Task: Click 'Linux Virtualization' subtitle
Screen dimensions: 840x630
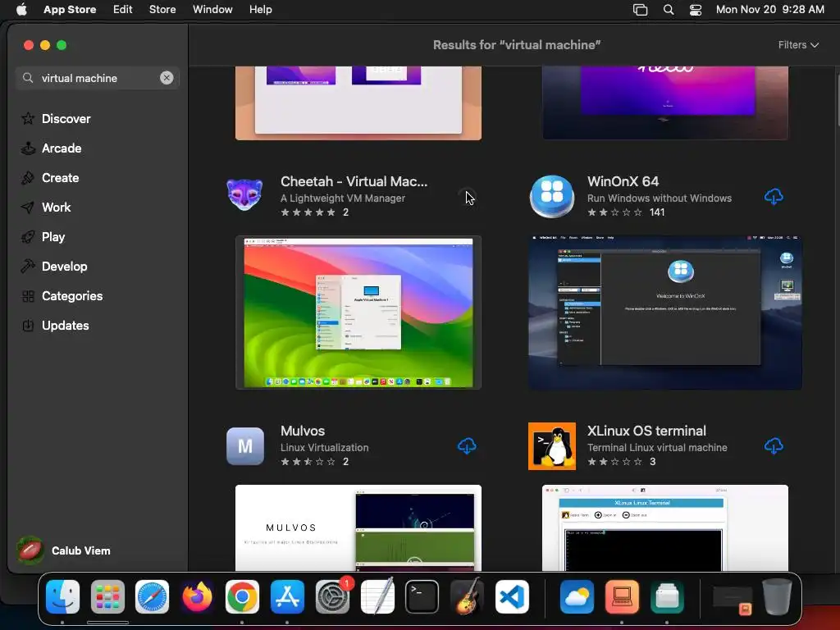Action: (324, 447)
